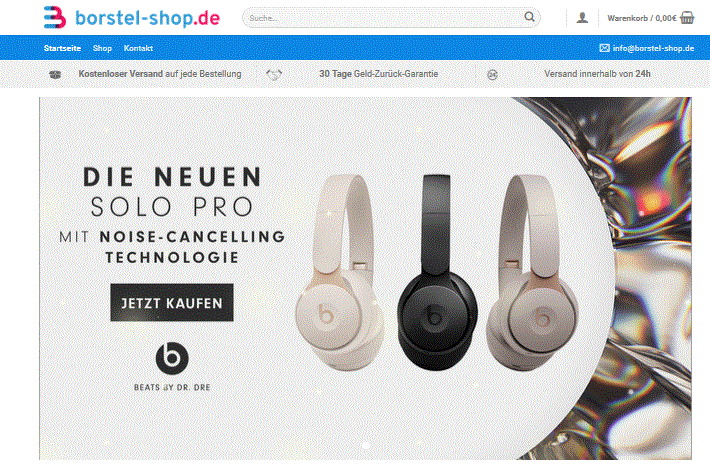This screenshot has height=469, width=710.
Task: Click the 30 Tage Geld-Zurück-Garantie text
Action: pyautogui.click(x=379, y=74)
